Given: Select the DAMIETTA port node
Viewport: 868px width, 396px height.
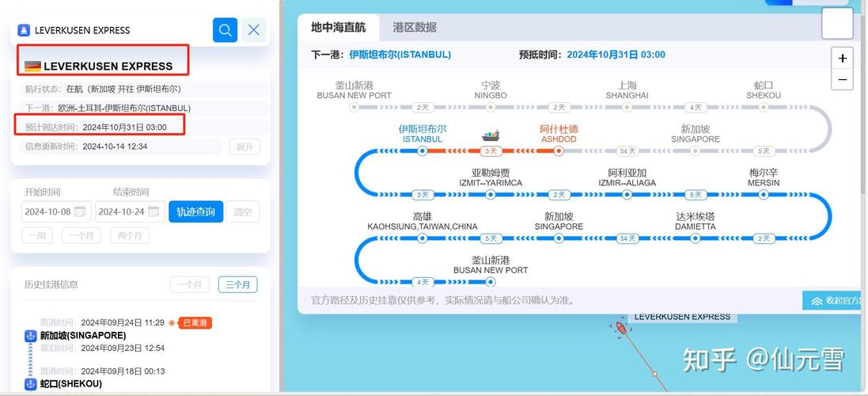Looking at the screenshot, I should pos(696,238).
